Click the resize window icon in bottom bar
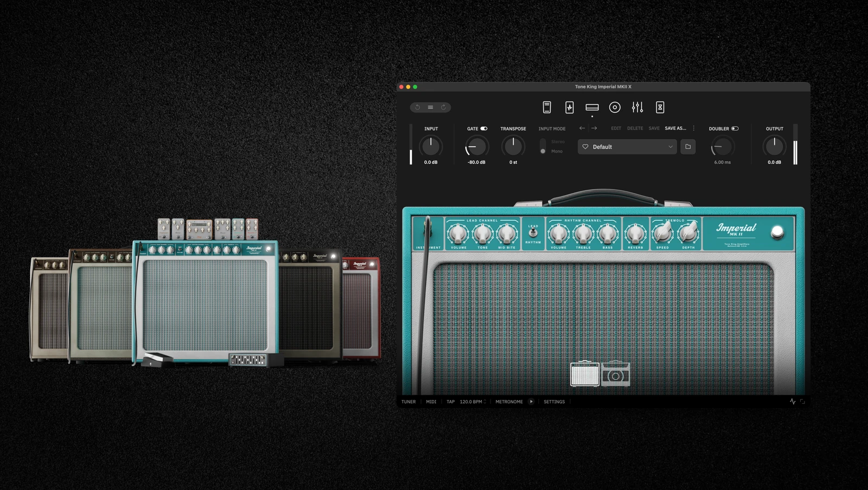The image size is (868, 490). point(802,402)
